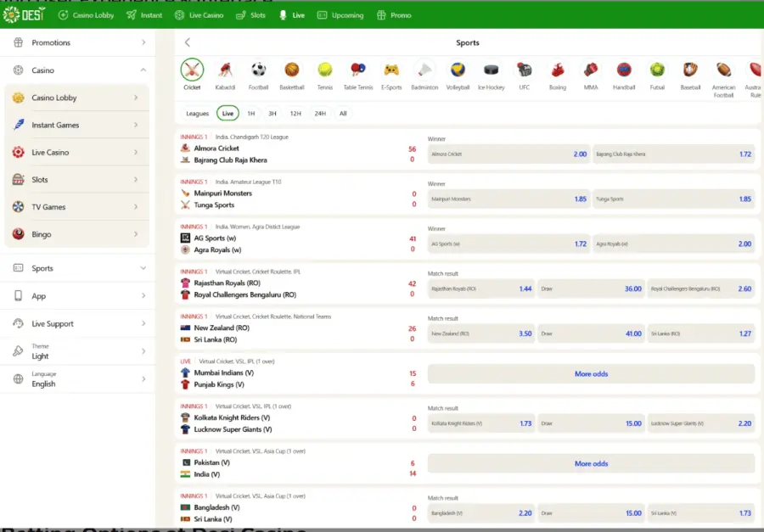Bet on Kolkata Knight Riders at 1.73
Image resolution: width=764 pixels, height=532 pixels.
click(x=481, y=423)
